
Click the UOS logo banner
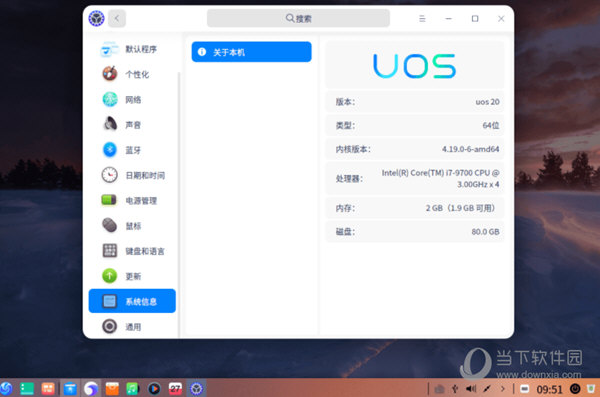click(414, 66)
